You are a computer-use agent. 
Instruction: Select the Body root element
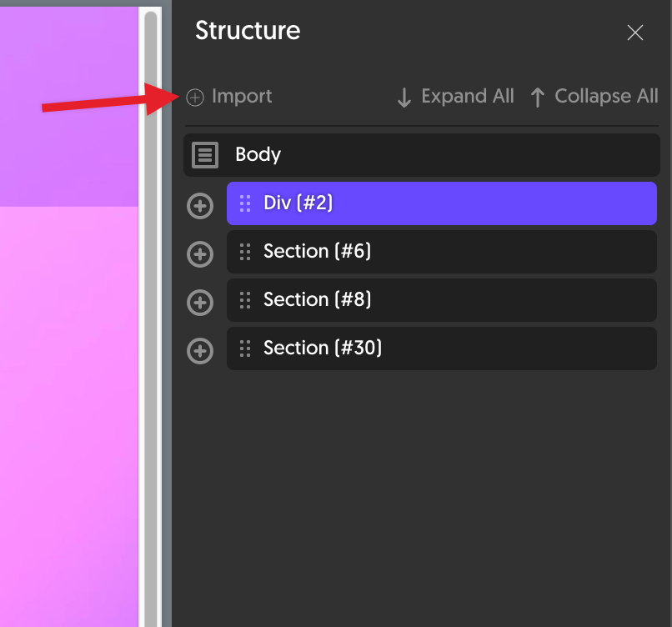(422, 155)
